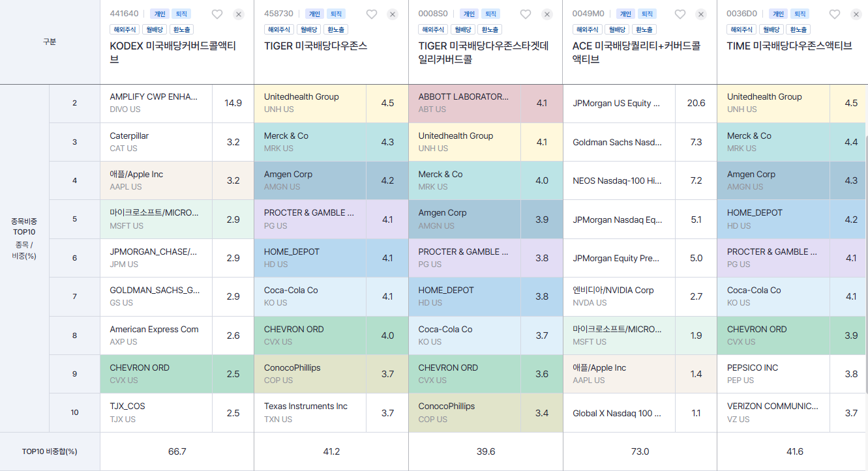Click the 퇴직 tag next to code 458730

335,14
